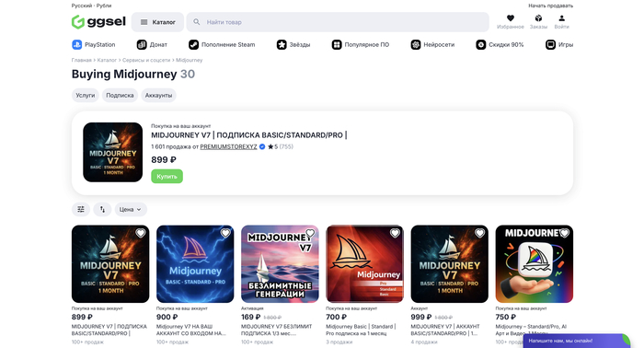Open featured MIDJOURNEY V7 ПОДПИСКА title
Image resolution: width=644 pixels, height=348 pixels.
[249, 135]
